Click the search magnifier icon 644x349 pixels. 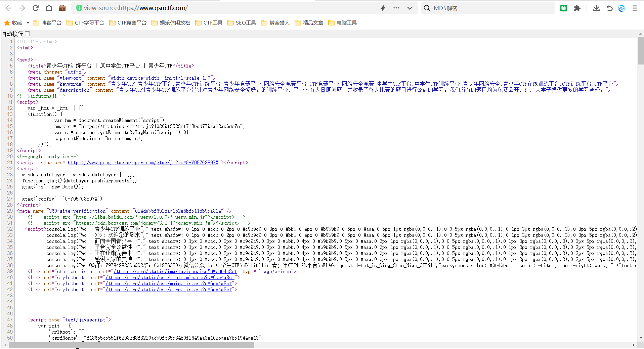[x=427, y=8]
